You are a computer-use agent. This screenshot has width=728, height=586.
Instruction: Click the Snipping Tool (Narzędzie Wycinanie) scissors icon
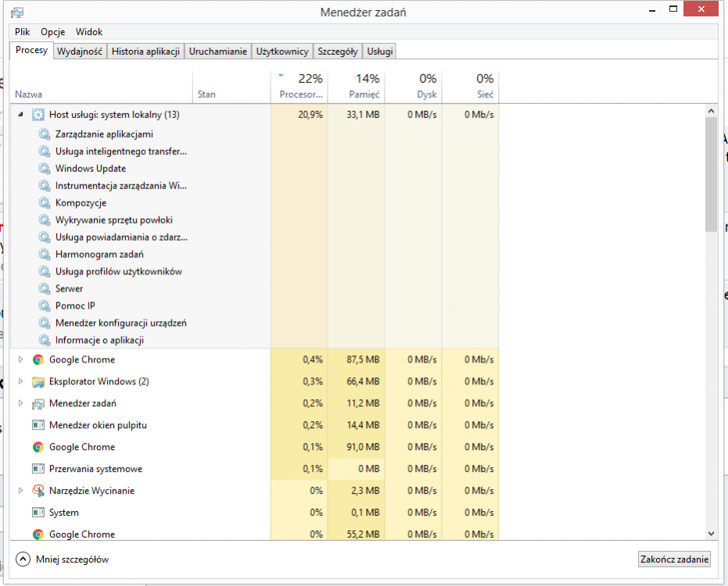point(38,491)
